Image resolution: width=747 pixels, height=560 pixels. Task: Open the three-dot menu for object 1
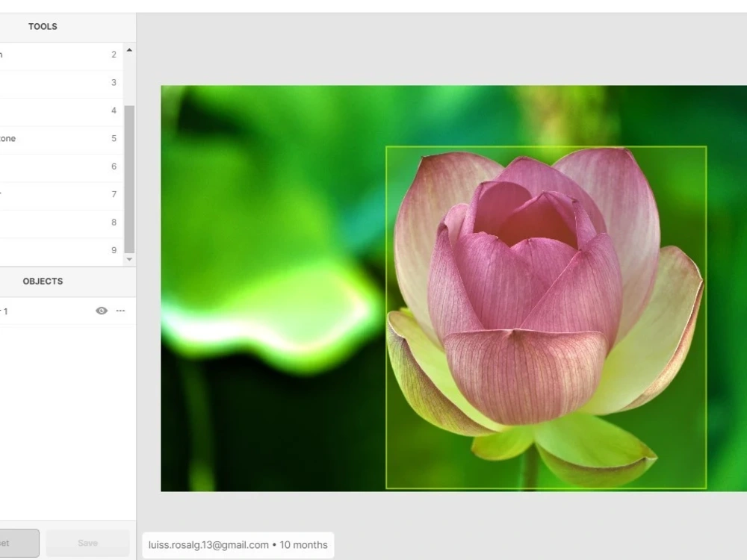(120, 311)
